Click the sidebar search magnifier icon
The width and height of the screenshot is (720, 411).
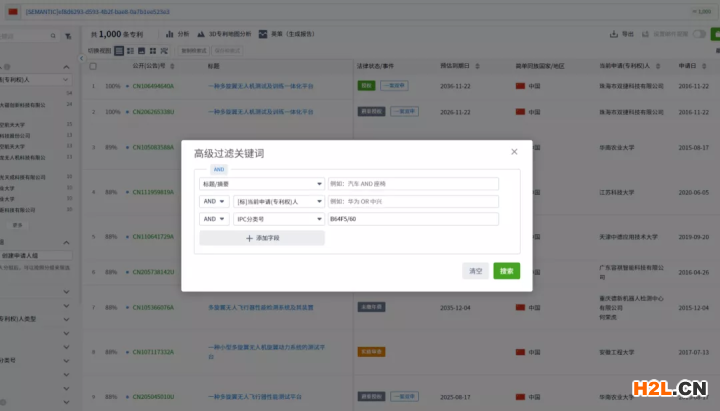(x=53, y=36)
